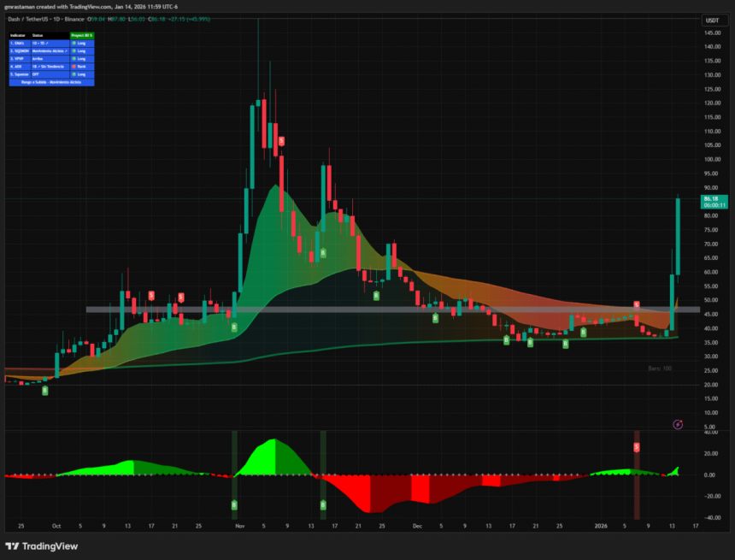This screenshot has height=560, width=735.
Task: Click the pink lightning bolt icon
Action: pos(678,423)
